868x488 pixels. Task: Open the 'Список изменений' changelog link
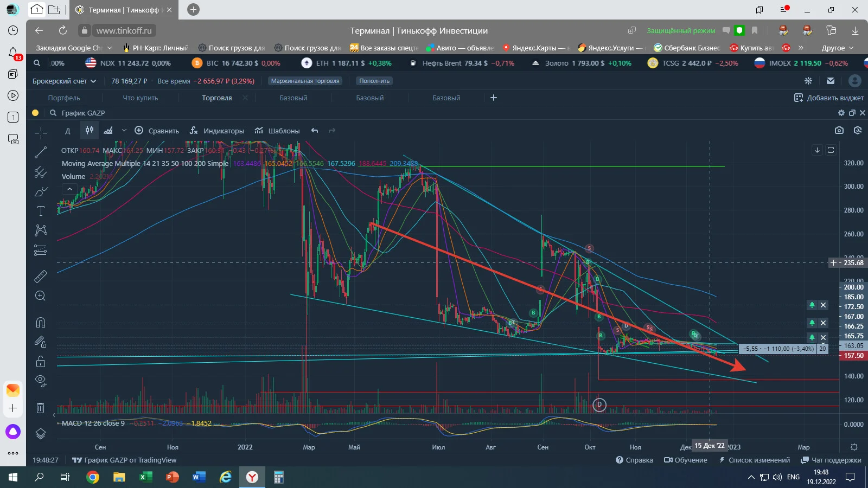tap(754, 460)
